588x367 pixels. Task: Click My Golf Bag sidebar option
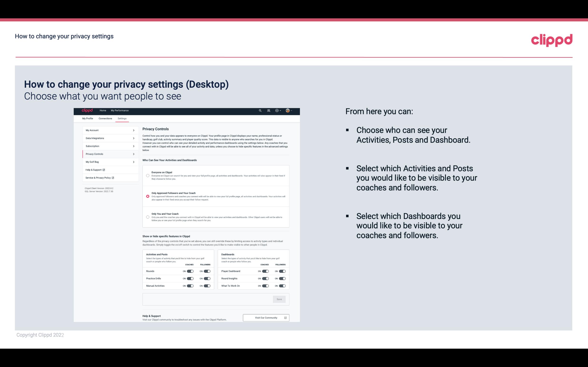click(x=108, y=162)
